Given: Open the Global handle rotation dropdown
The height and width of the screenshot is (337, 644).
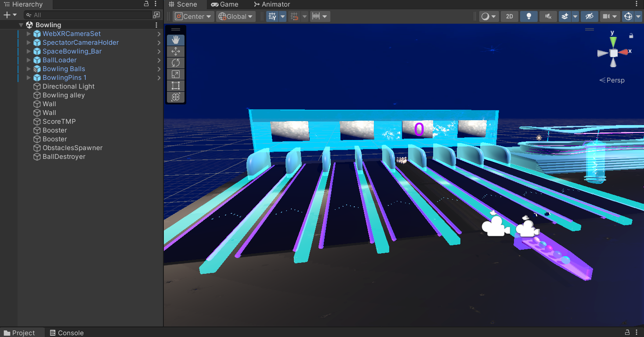Looking at the screenshot, I should (x=236, y=16).
